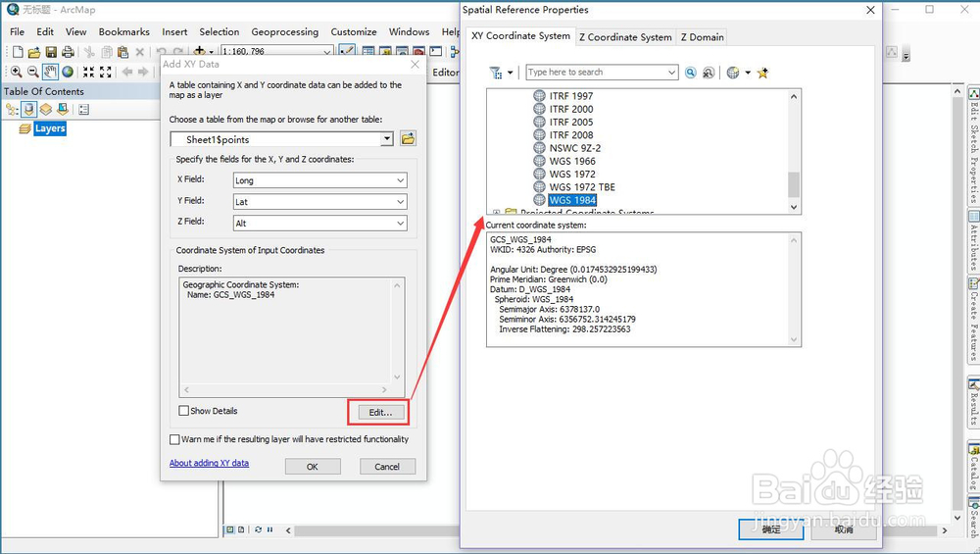
Task: Select NSWC 9Z-2 coordinate system
Action: tap(575, 148)
